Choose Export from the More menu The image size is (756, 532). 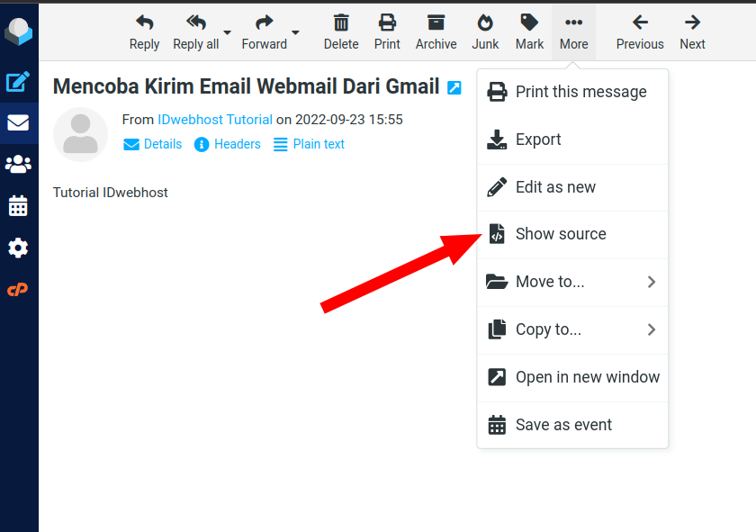pos(572,140)
